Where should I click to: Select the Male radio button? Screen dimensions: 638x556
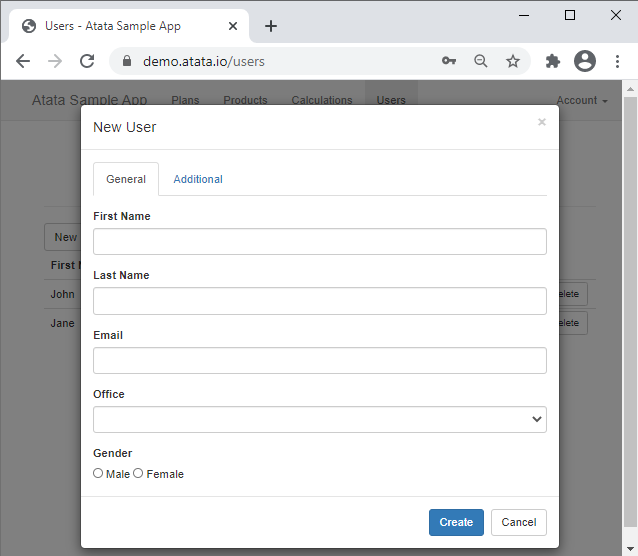pos(98,473)
